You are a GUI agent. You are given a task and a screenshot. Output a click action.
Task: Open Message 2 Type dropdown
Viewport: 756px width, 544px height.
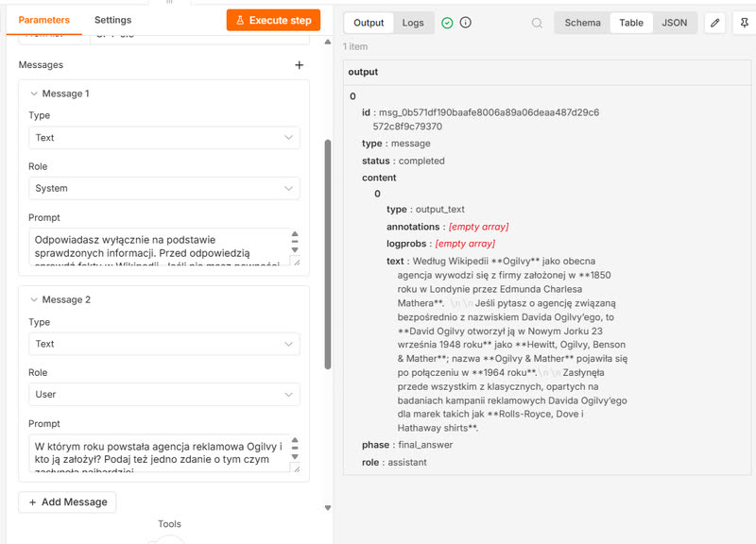[163, 344]
